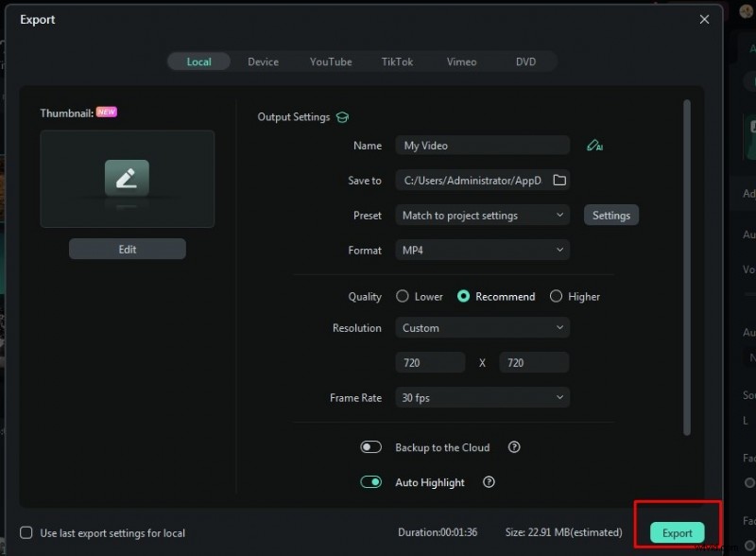Enable Backup to the Cloud toggle

click(x=370, y=447)
